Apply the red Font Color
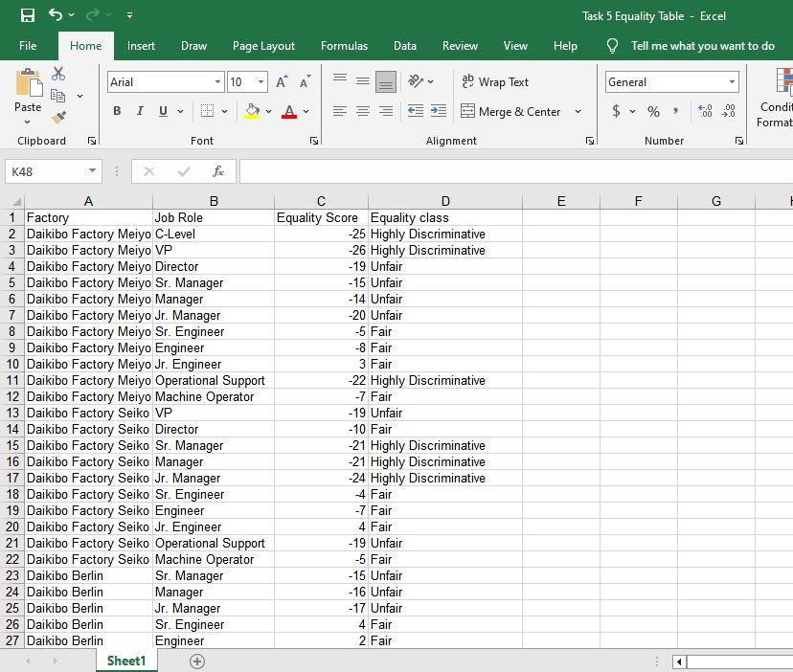This screenshot has width=793, height=672. (289, 111)
